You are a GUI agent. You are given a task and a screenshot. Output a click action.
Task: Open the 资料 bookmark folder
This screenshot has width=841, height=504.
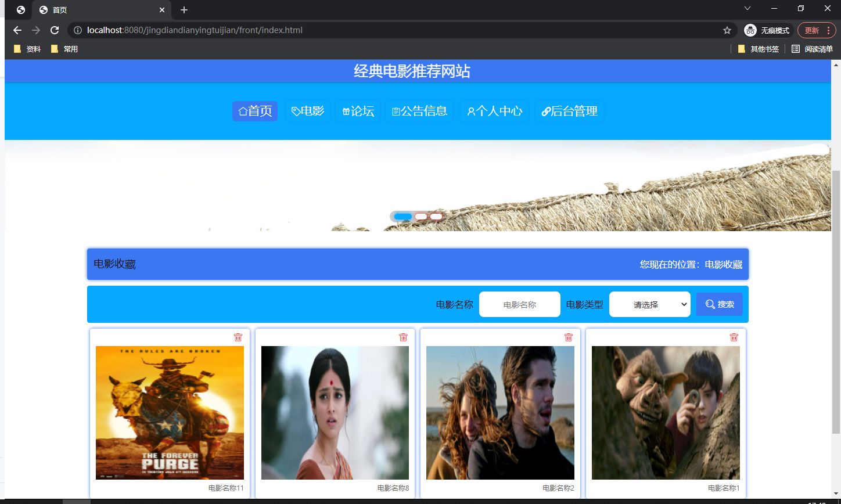[x=27, y=49]
